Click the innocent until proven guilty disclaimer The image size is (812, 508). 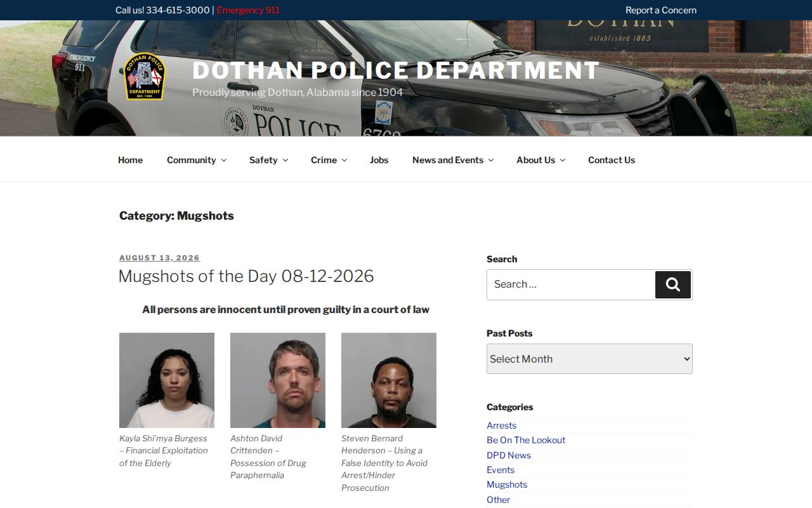point(285,310)
